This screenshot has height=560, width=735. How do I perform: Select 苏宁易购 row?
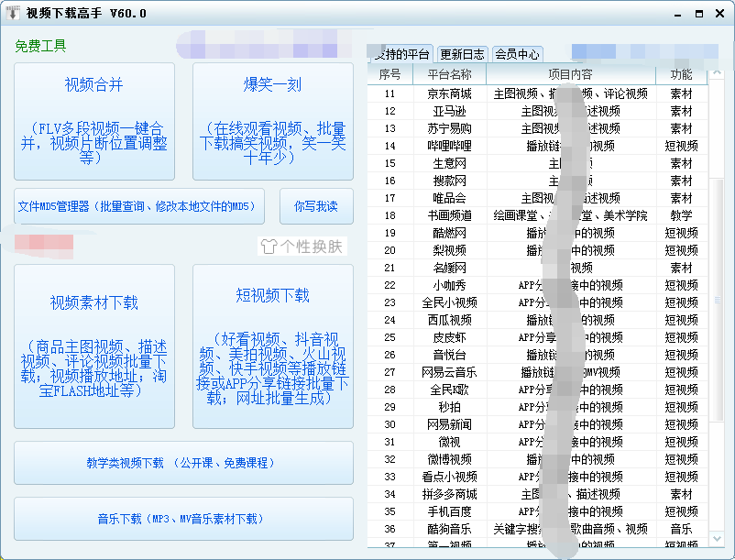(x=538, y=128)
